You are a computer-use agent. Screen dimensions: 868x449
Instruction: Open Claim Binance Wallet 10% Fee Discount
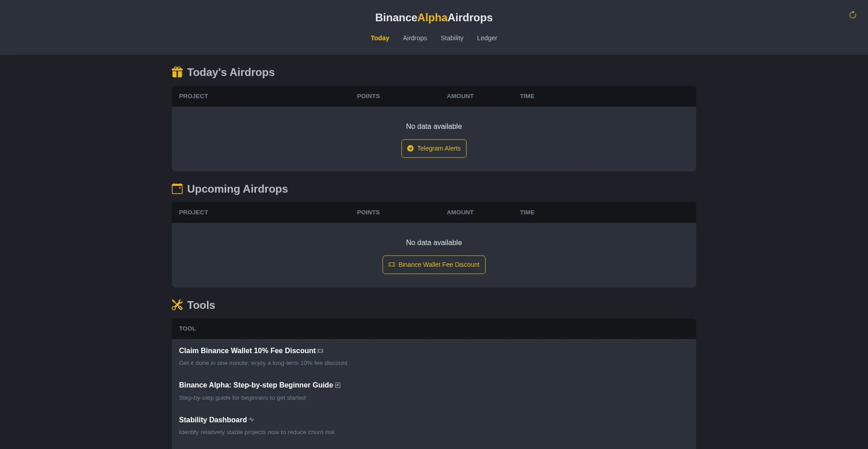point(247,351)
